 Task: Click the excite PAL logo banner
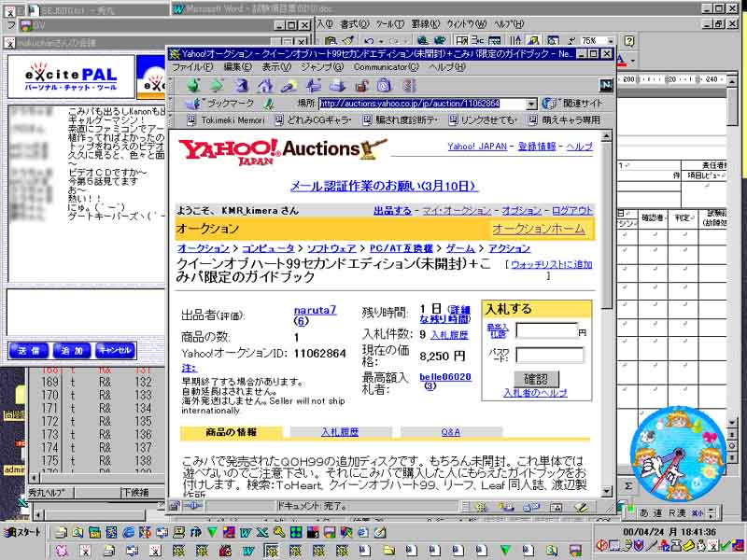pos(71,77)
